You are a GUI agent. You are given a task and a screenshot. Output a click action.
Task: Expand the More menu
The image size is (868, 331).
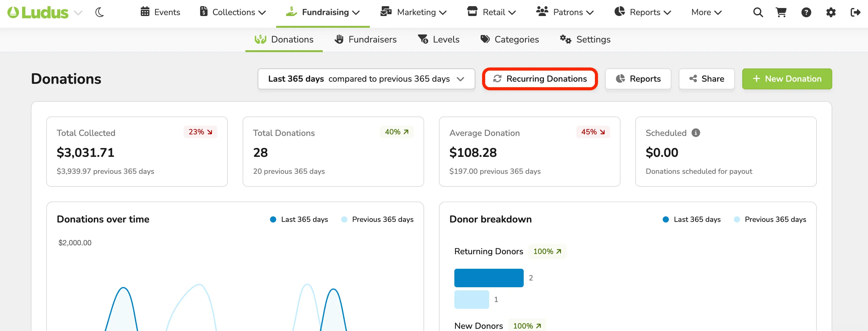click(x=706, y=12)
